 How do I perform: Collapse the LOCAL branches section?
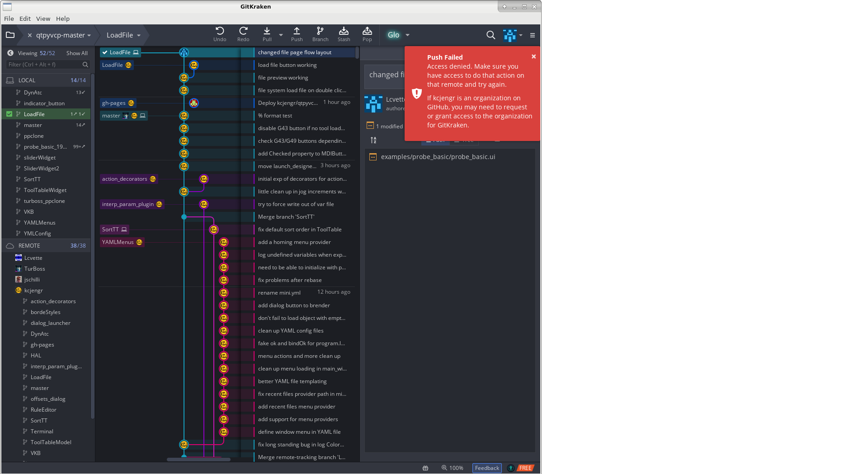46,80
